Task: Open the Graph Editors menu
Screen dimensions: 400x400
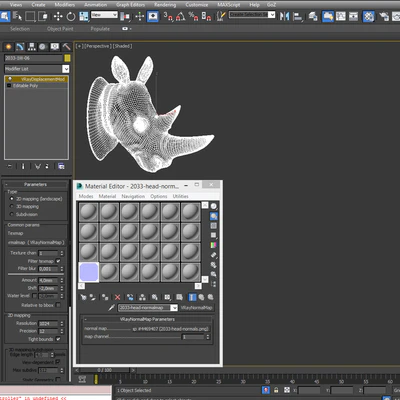Action: coord(130,5)
